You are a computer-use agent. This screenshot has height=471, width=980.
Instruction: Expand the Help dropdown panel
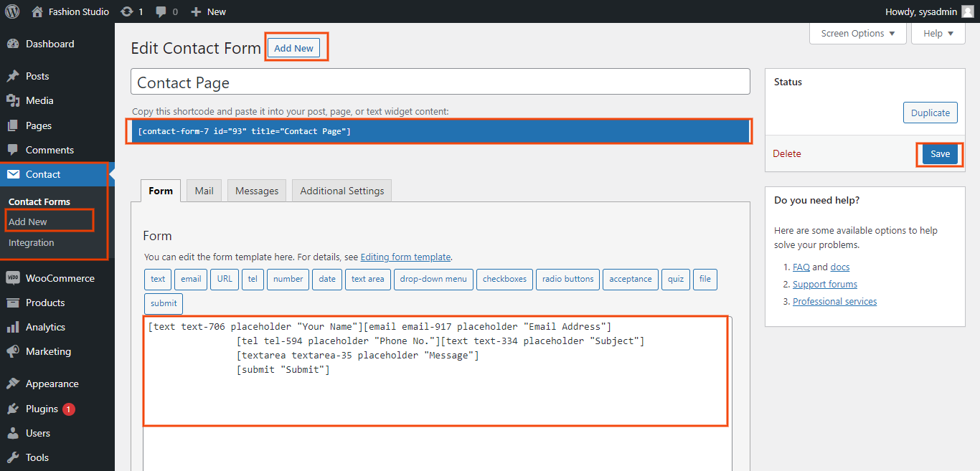click(938, 34)
